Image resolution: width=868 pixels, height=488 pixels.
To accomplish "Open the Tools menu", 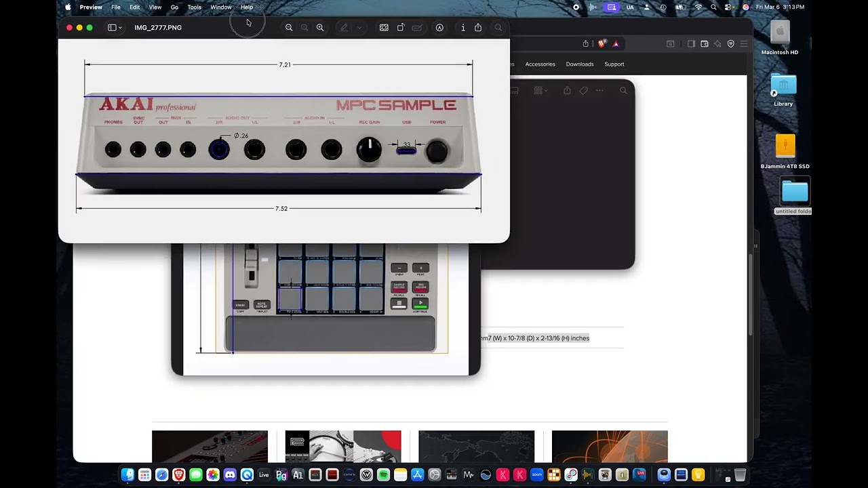I will (195, 7).
